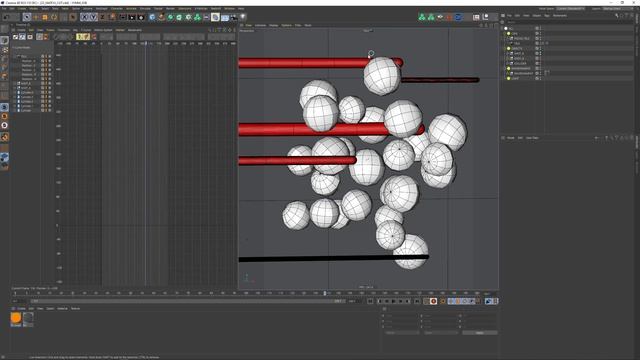Click the white sphere at top of viewport
This screenshot has width=640, height=360.
382,76
